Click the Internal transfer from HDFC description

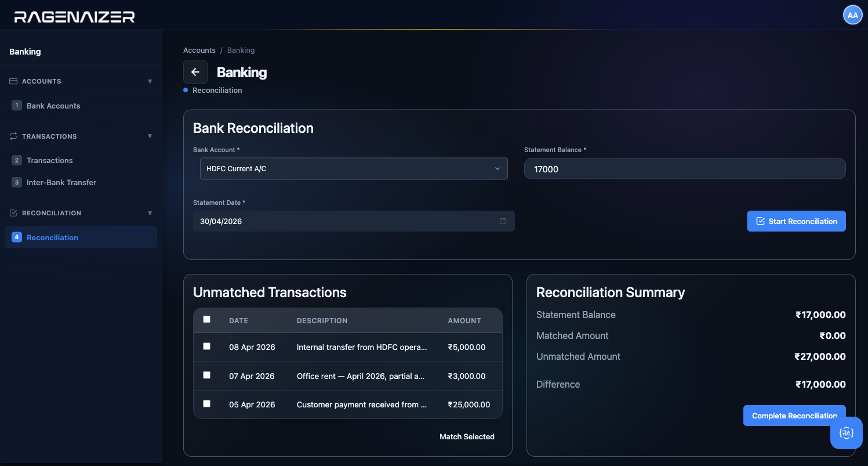pos(362,347)
